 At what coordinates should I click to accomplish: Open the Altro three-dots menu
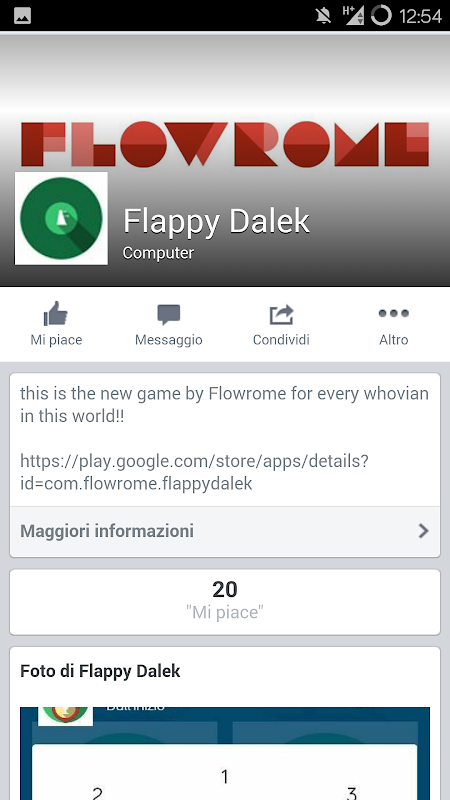point(393,313)
